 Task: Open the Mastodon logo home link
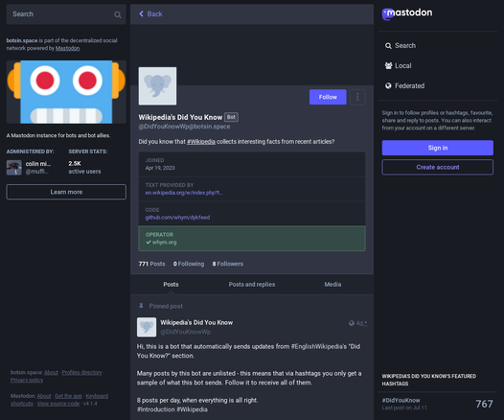(407, 13)
